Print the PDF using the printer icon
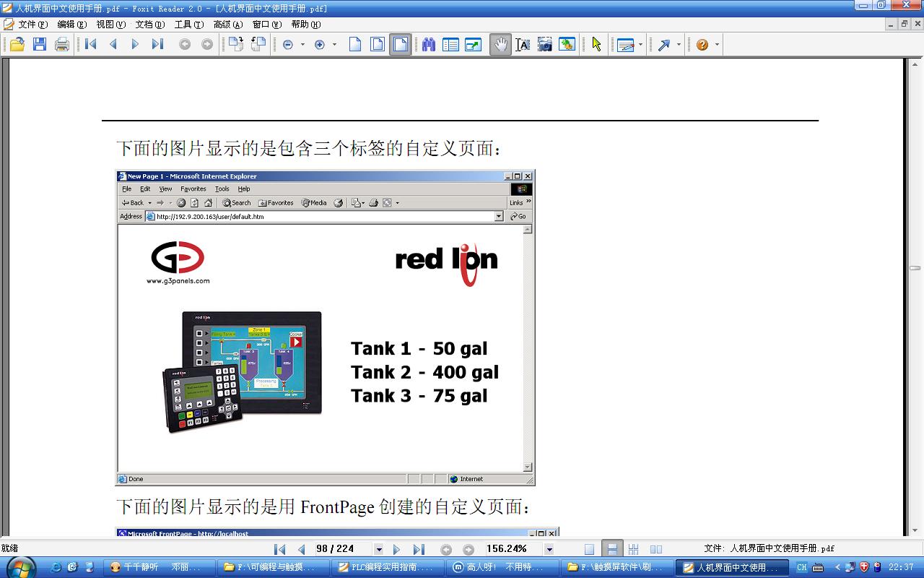This screenshot has width=924, height=578. point(62,45)
